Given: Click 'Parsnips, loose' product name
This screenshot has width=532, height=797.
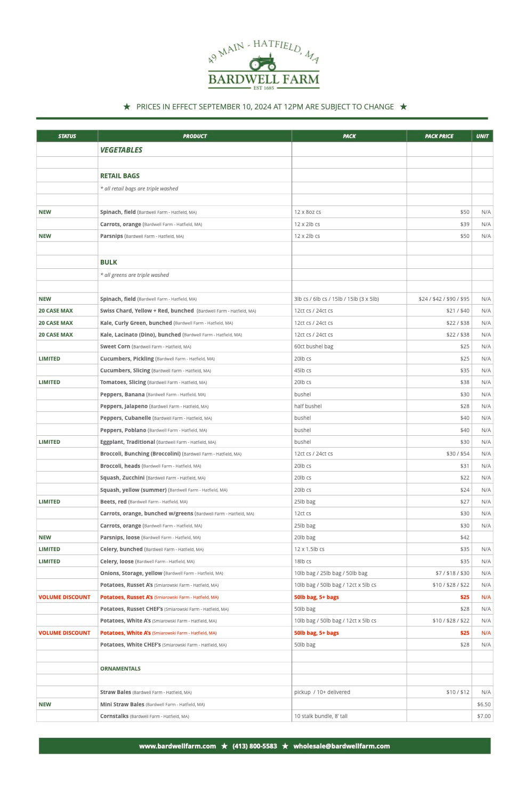Looking at the screenshot, I should [120, 537].
